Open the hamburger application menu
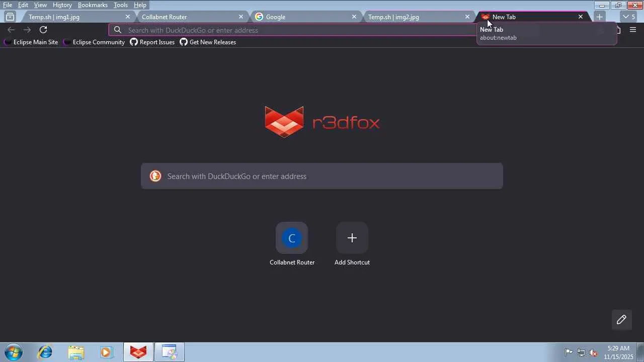The height and width of the screenshot is (362, 644). point(633,30)
